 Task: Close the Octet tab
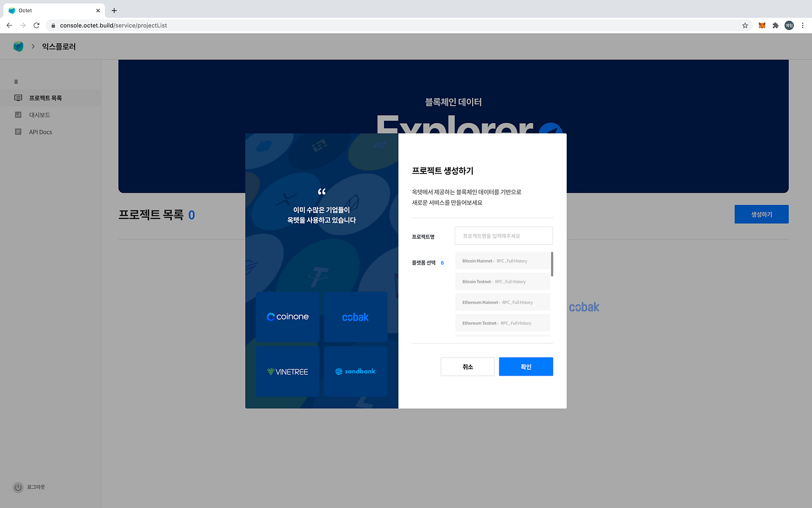[98, 10]
